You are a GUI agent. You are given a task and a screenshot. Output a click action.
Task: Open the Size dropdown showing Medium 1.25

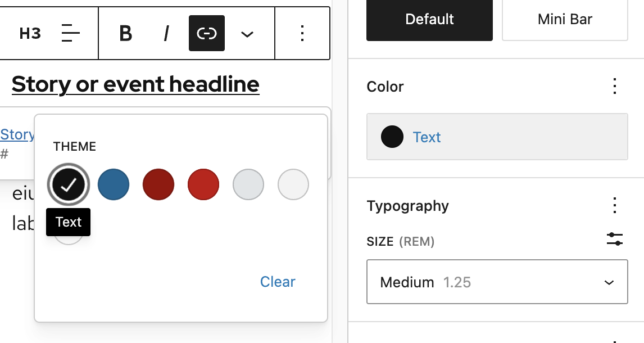(x=497, y=282)
